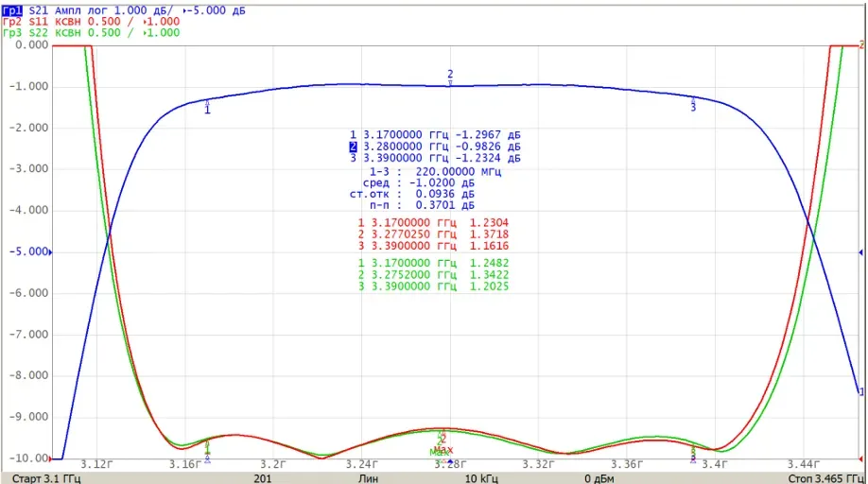Select active marker 2 row 3.2800000 ГГц

coord(435,147)
